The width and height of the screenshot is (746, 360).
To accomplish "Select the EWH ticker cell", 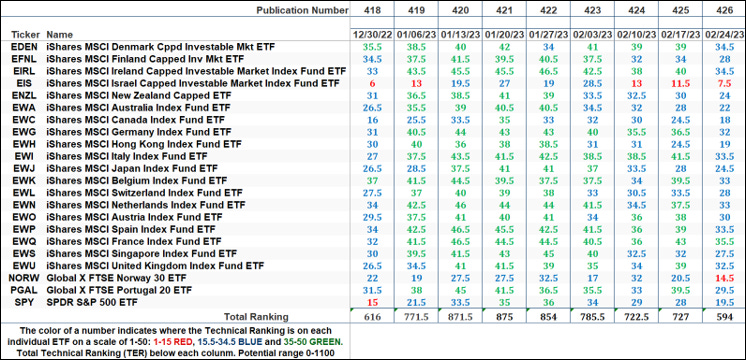I will click(23, 144).
